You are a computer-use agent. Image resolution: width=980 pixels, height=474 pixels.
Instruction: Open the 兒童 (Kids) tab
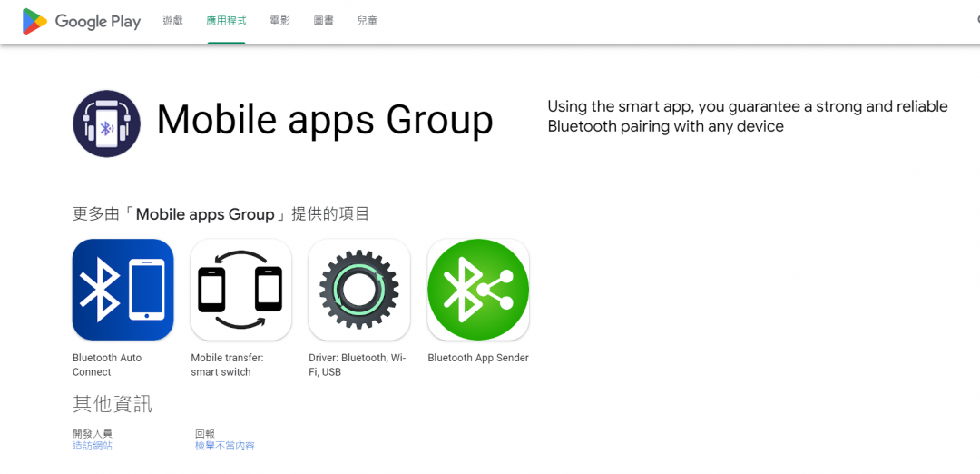[x=367, y=21]
